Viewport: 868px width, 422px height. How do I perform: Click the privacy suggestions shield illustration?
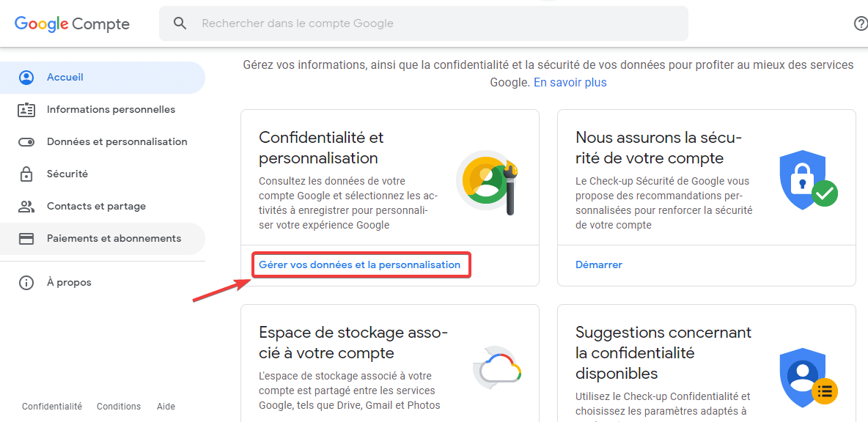point(809,377)
